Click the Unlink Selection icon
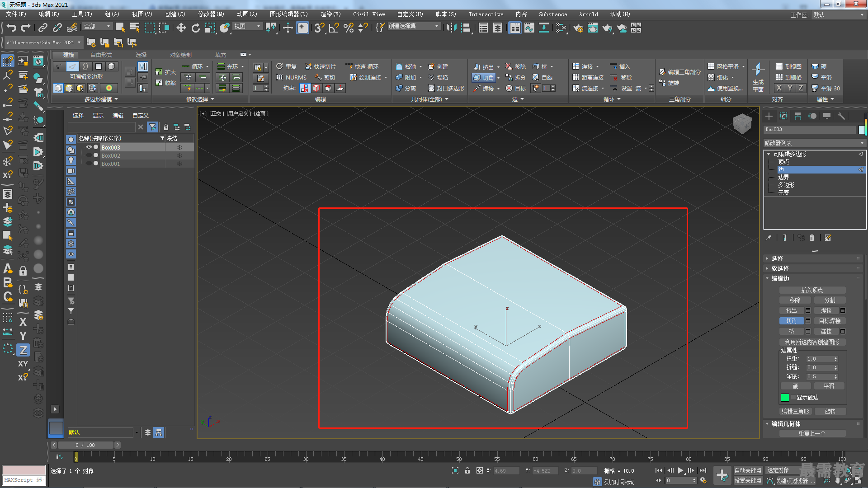This screenshot has height=488, width=868. pyautogui.click(x=57, y=28)
